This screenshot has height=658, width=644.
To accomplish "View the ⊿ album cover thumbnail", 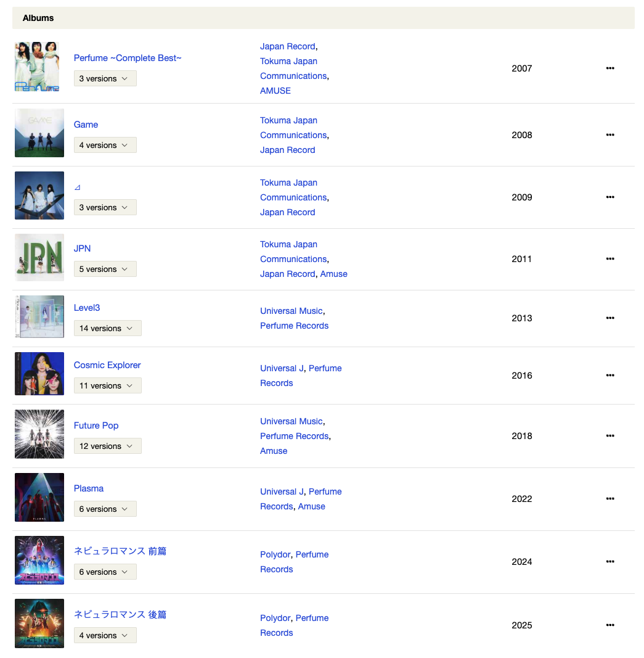I will tap(39, 195).
